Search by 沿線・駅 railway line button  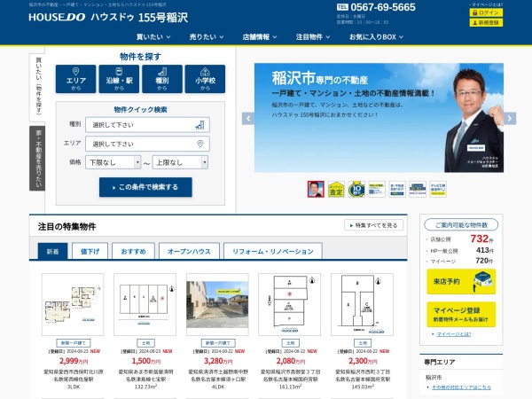click(119, 79)
